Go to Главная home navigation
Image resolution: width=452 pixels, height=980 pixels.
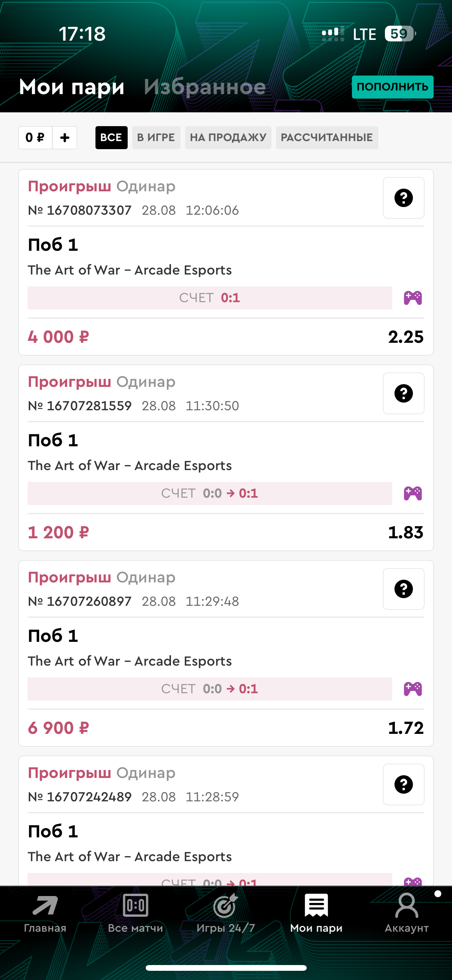pos(45,913)
